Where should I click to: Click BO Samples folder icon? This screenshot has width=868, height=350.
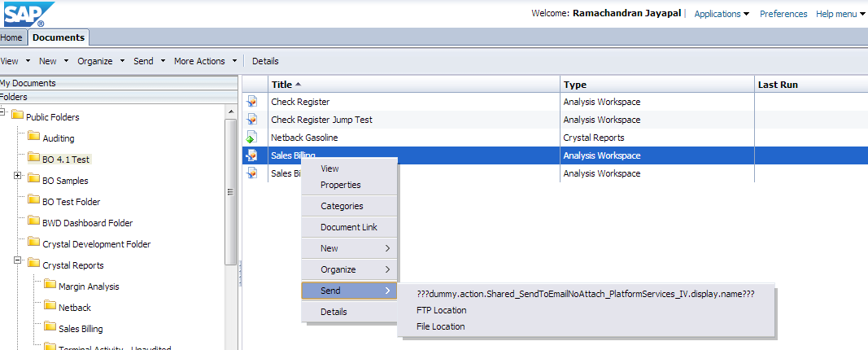[34, 180]
